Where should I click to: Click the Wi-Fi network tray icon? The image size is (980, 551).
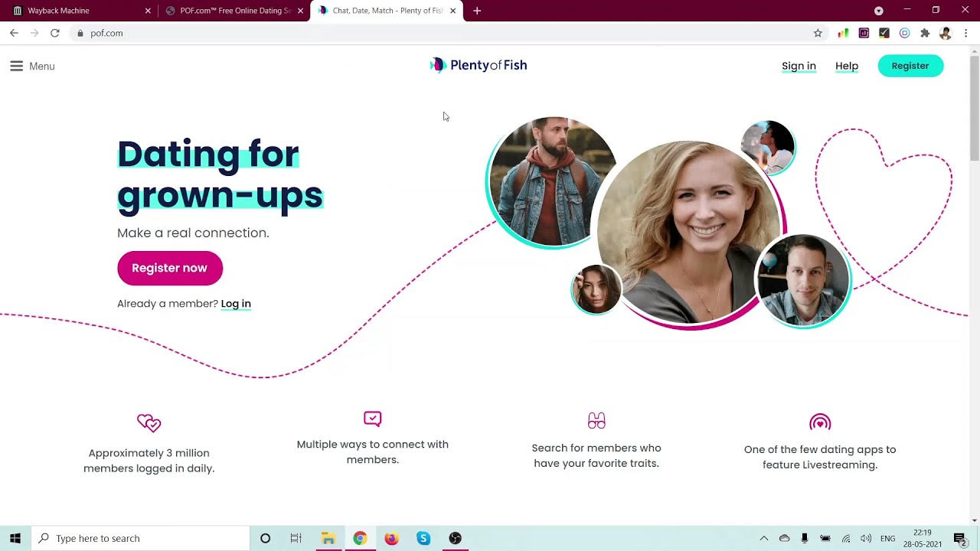(x=846, y=538)
